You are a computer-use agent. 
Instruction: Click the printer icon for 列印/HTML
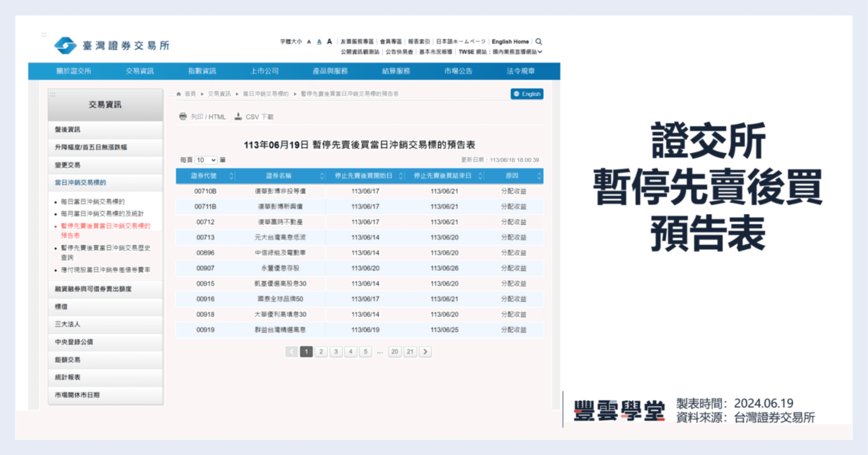coord(183,116)
